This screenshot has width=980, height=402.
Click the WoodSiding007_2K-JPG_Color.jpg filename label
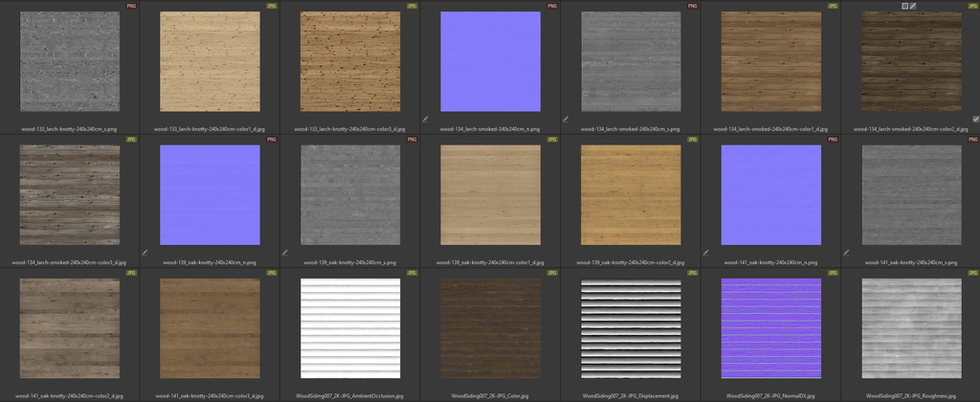coord(490,395)
